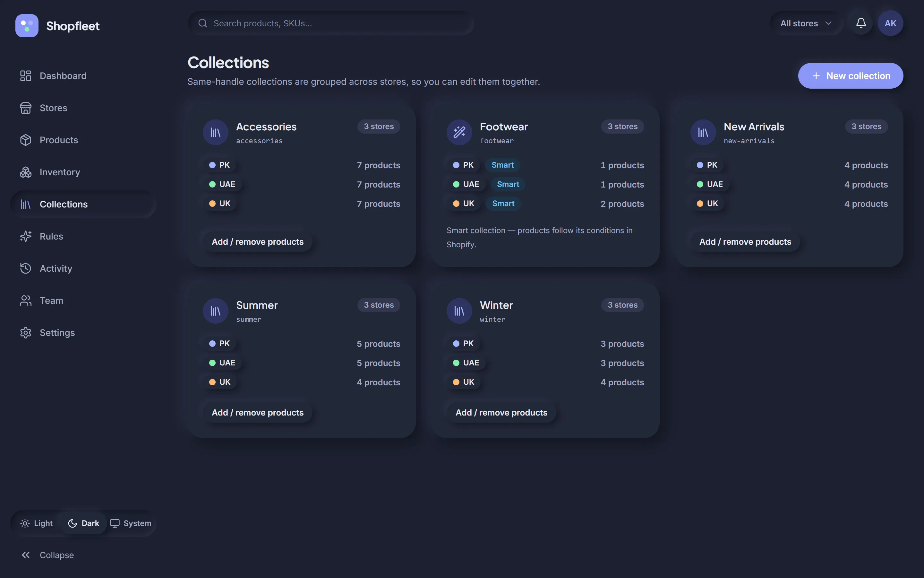This screenshot has width=924, height=578.
Task: Click the New collection button
Action: coord(850,76)
